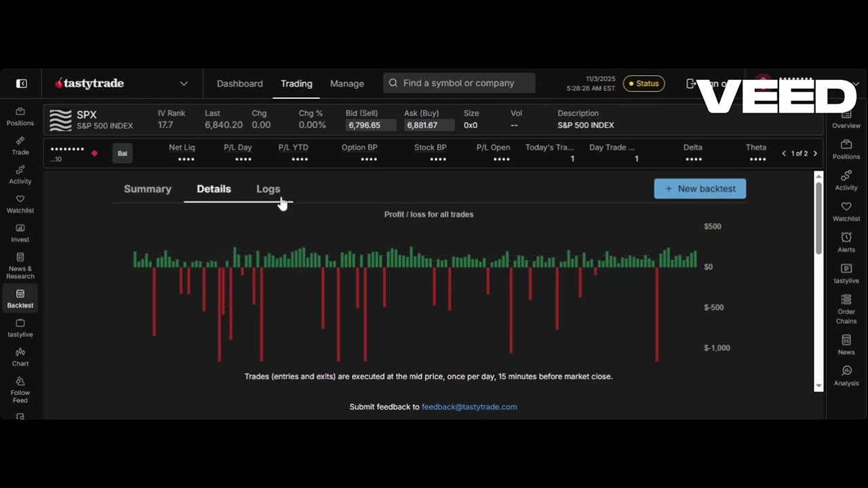
Task: Switch to the Logs tab
Action: (268, 189)
